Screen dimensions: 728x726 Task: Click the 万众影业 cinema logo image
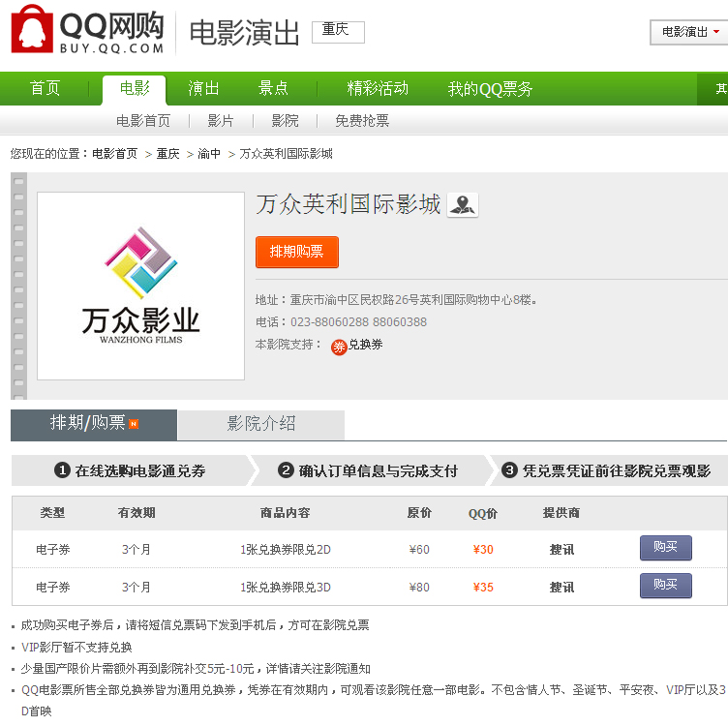(140, 286)
